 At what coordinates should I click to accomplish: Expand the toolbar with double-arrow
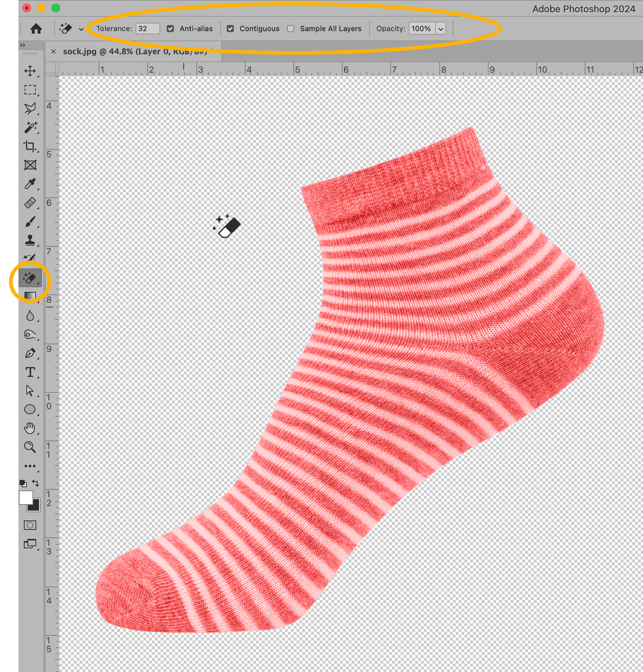(x=23, y=45)
